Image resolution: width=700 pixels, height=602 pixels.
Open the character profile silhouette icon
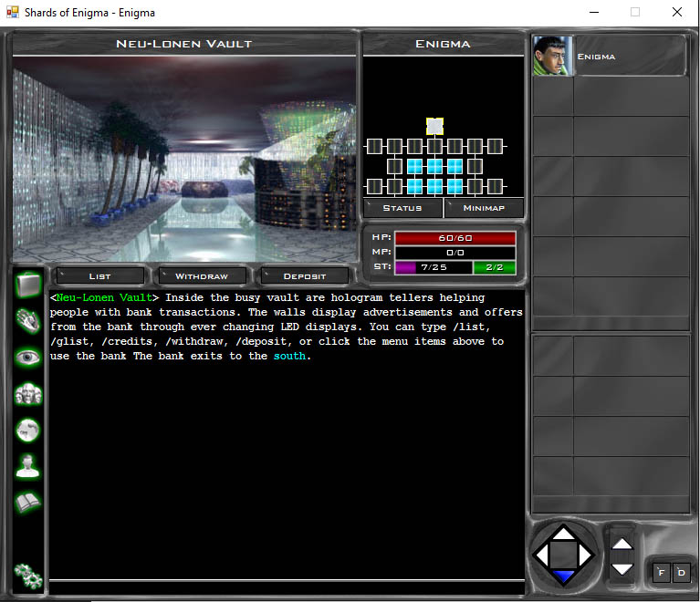coord(28,466)
